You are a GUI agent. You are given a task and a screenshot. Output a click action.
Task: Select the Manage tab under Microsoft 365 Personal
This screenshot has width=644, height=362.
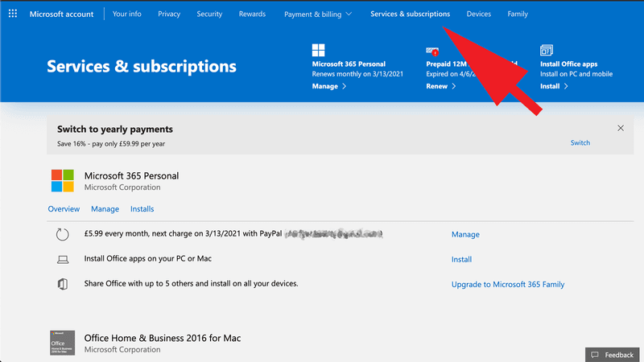[x=105, y=209]
